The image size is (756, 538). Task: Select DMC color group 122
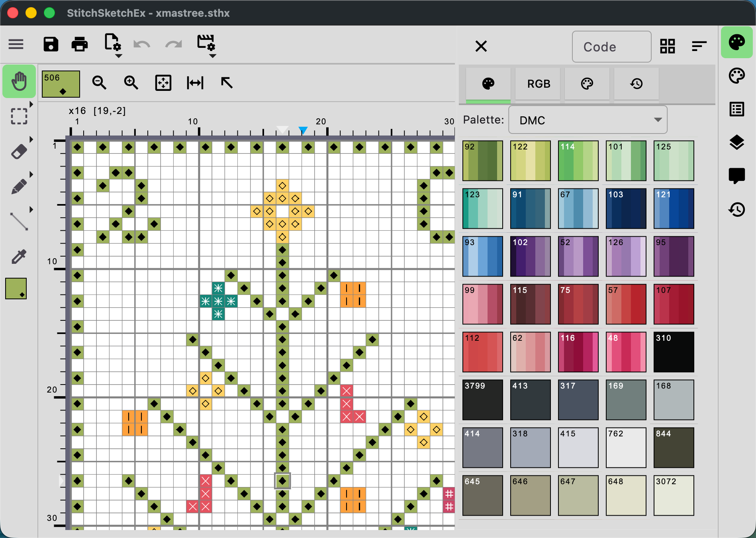[x=531, y=161]
